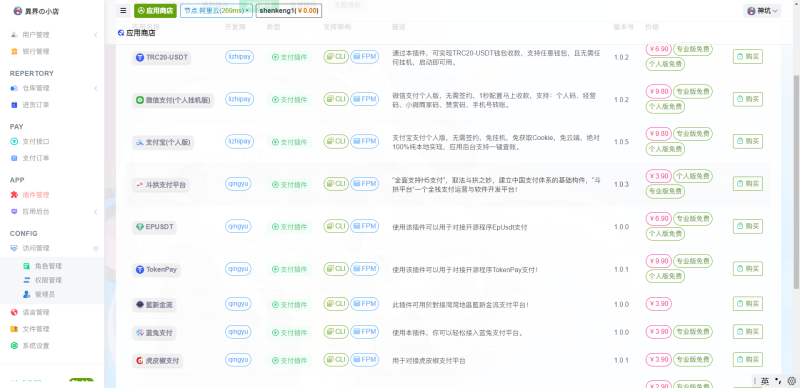Click the 银行管理 bank icon
This screenshot has height=388, width=800.
(14, 52)
